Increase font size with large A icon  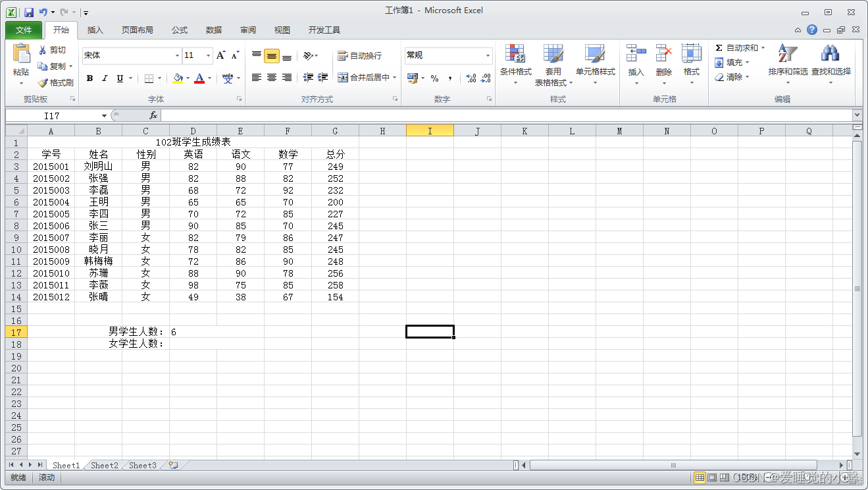click(x=221, y=55)
